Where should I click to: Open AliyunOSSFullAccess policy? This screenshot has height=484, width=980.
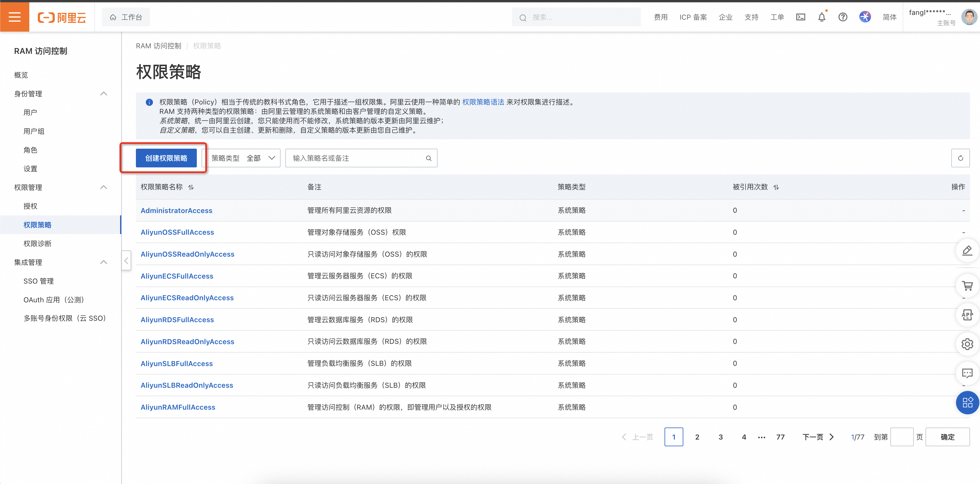[x=177, y=232]
